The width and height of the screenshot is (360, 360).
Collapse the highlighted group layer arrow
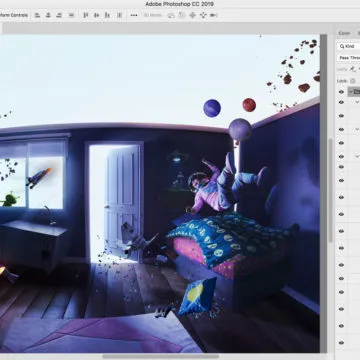[x=350, y=92]
